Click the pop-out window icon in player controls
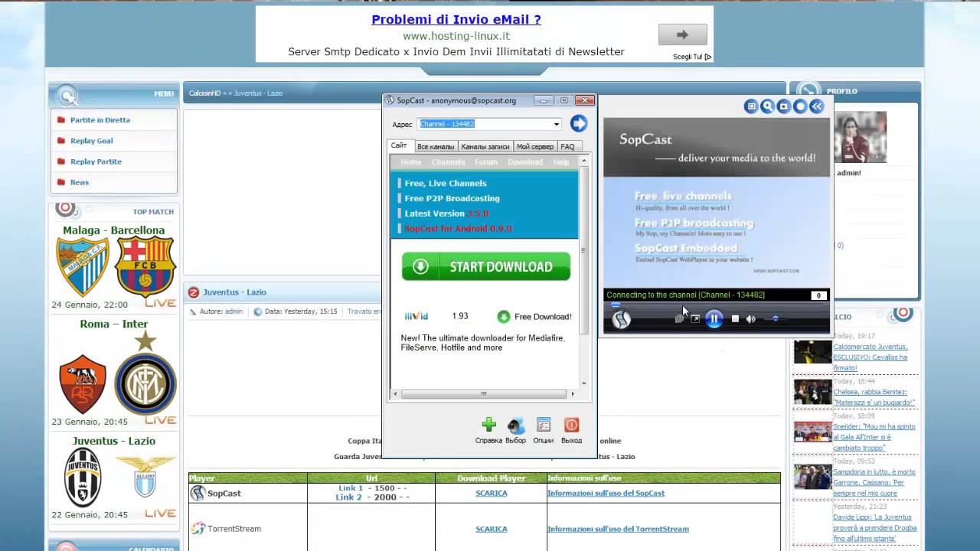980x551 pixels. (695, 319)
